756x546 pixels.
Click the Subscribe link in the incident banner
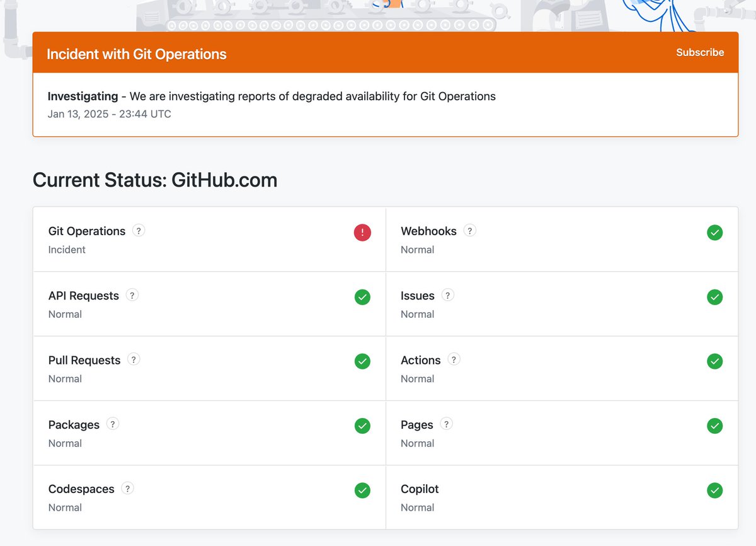pos(700,52)
